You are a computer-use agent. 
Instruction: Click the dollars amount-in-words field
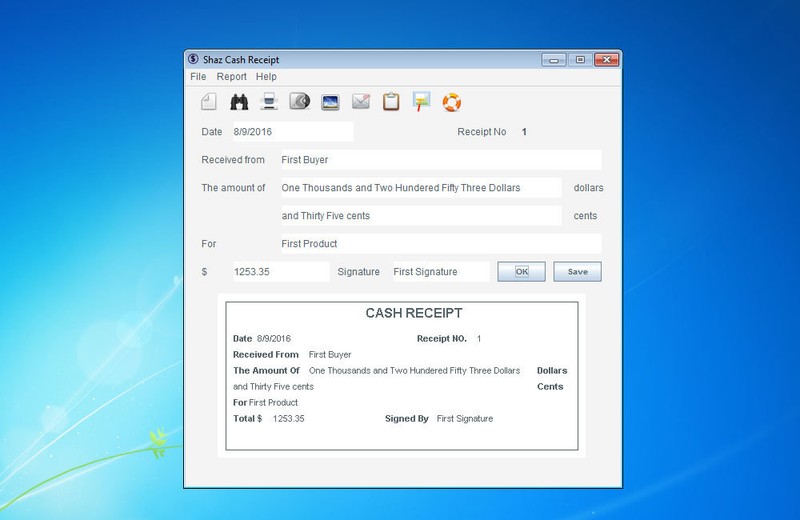tap(421, 188)
